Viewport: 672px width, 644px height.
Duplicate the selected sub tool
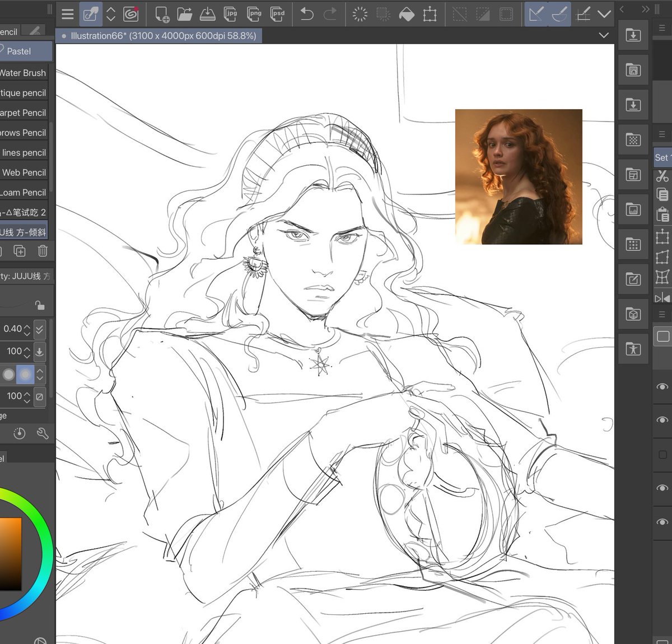pyautogui.click(x=20, y=251)
